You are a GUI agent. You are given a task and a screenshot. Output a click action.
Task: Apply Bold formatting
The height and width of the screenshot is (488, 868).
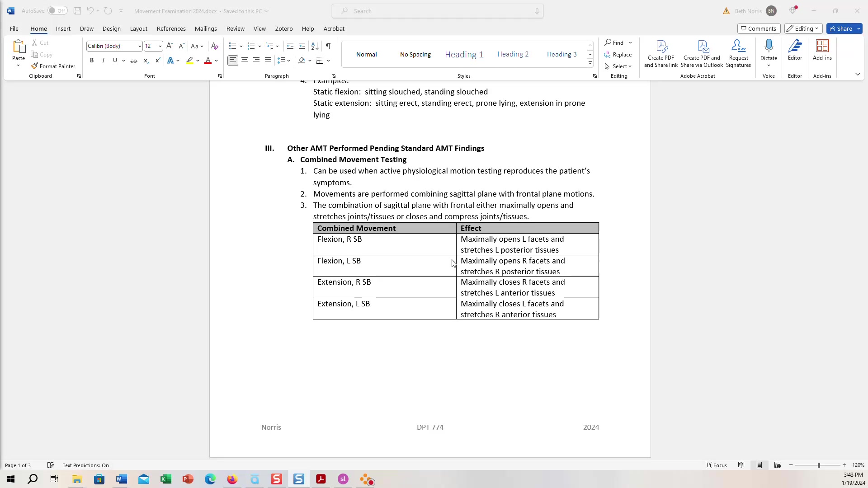click(x=92, y=60)
